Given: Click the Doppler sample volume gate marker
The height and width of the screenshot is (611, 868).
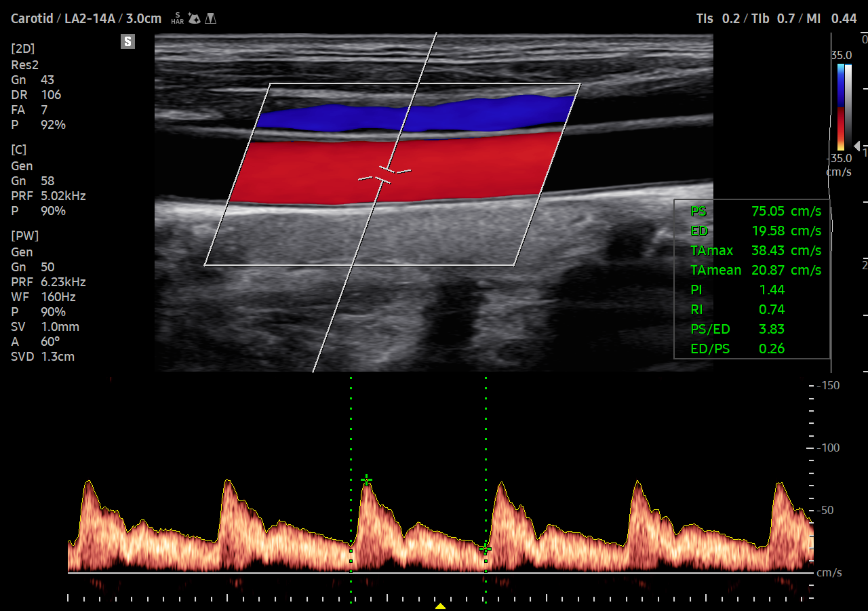Looking at the screenshot, I should tap(384, 174).
